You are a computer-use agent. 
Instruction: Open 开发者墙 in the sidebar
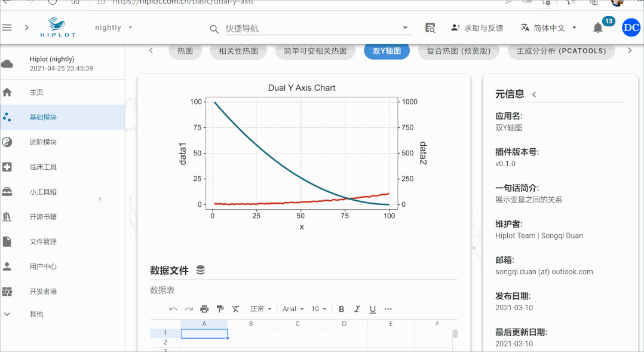tap(62, 291)
